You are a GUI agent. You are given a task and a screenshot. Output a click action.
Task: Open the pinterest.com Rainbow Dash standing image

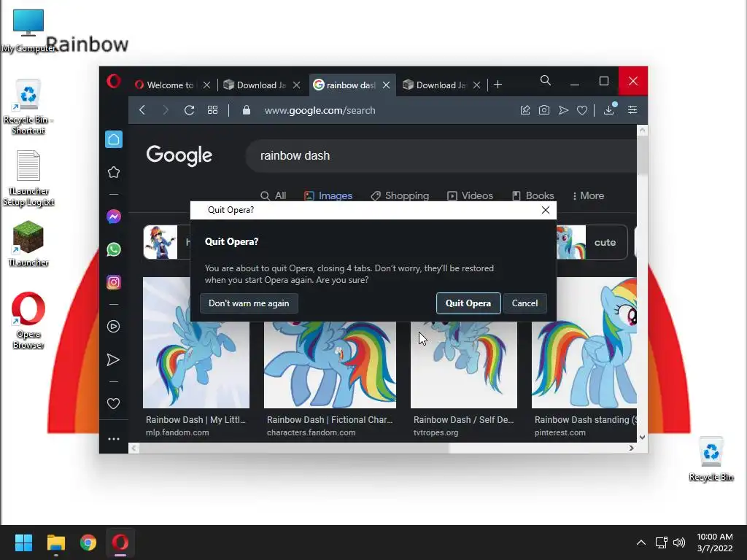pos(584,343)
